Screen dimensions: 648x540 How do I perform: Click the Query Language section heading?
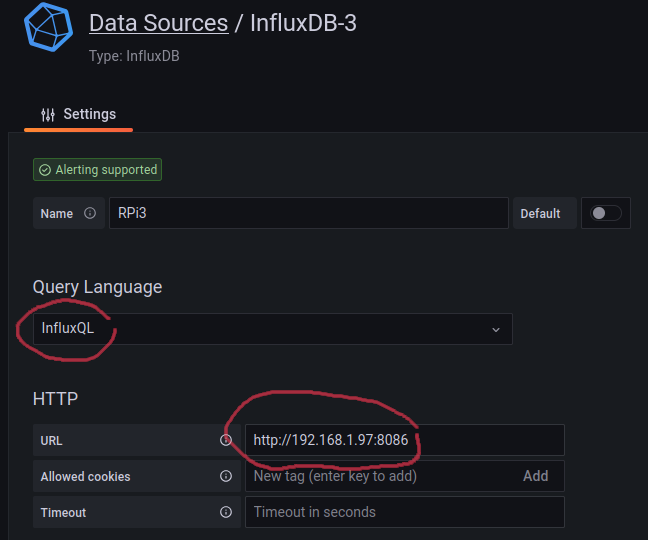click(98, 287)
